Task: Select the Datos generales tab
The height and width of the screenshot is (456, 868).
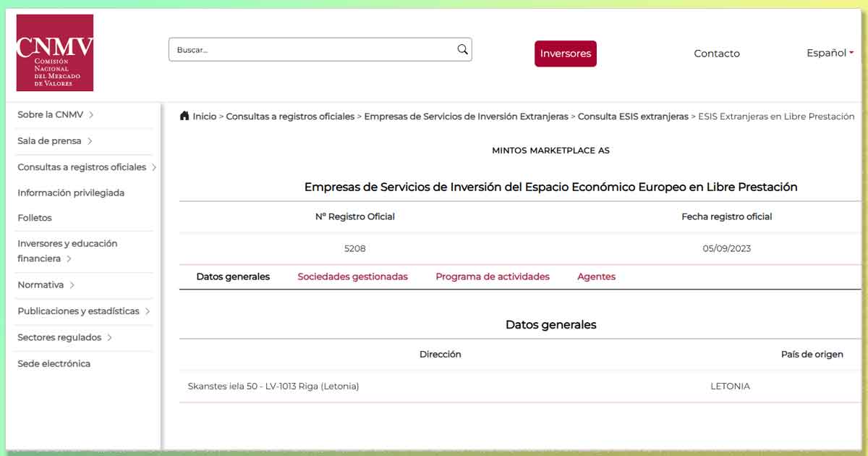Action: (233, 276)
